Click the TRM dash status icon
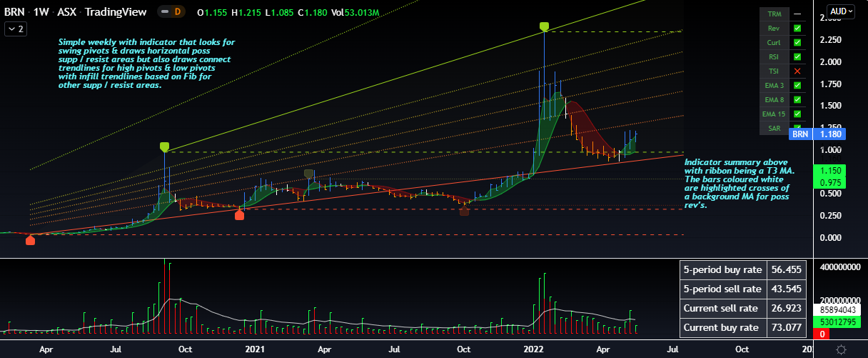 (x=797, y=14)
